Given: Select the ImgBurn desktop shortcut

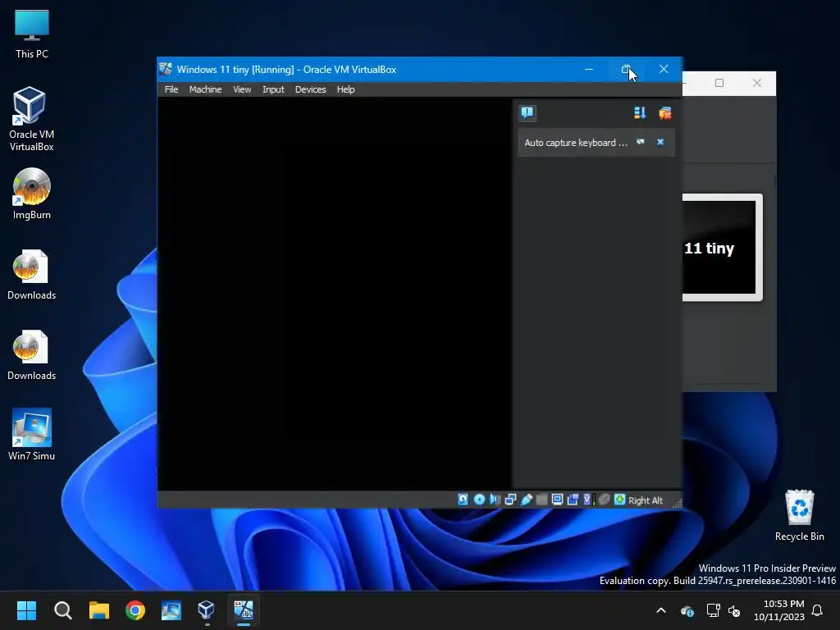Looking at the screenshot, I should pyautogui.click(x=32, y=194).
